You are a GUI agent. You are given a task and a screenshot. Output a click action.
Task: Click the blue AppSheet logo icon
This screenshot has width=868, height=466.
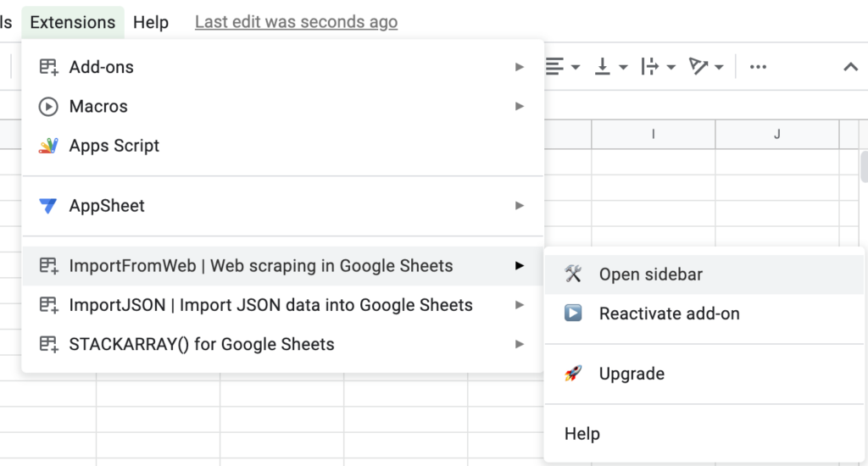pos(48,206)
